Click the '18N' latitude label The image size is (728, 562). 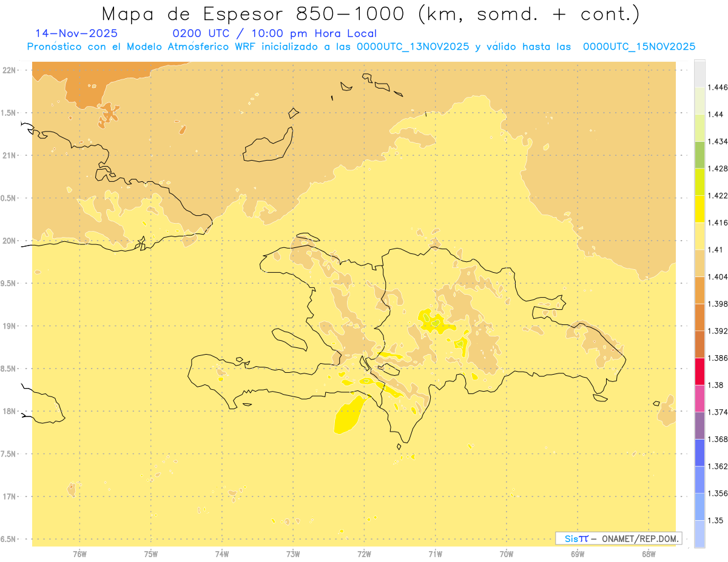(9, 411)
